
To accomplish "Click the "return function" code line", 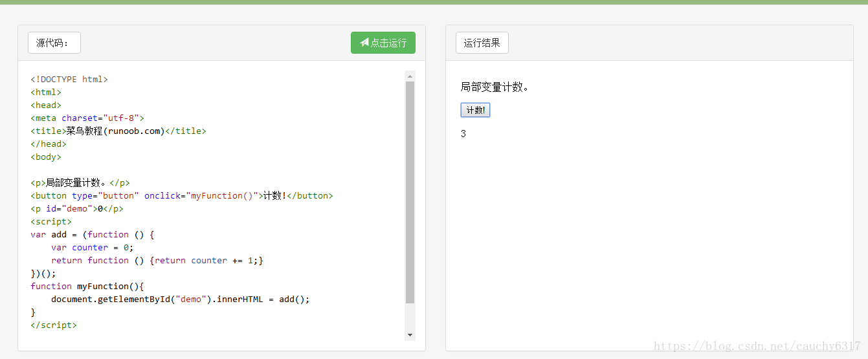I will [157, 261].
